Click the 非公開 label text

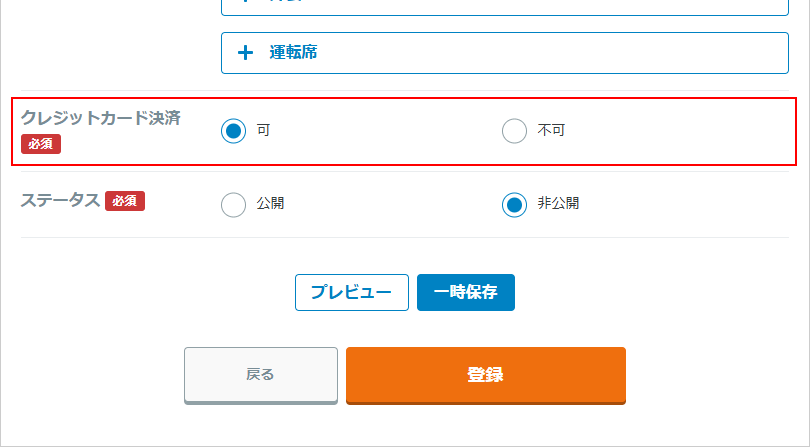pos(558,204)
